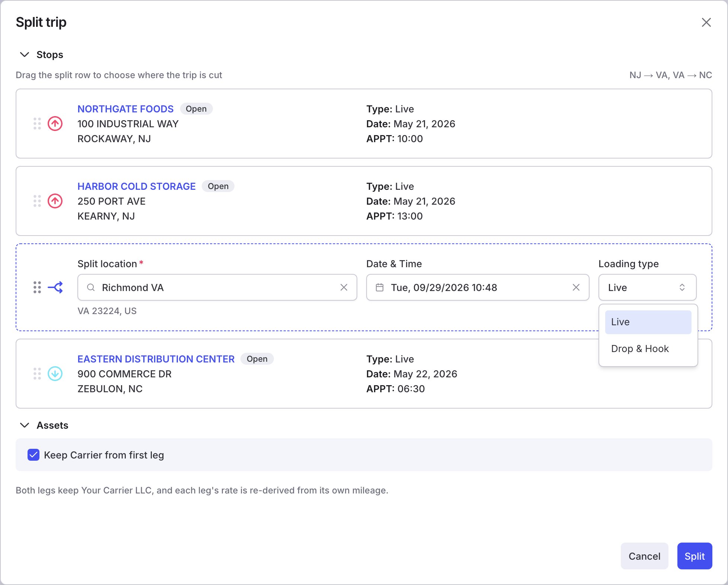Select Drop & Hook loading type option

pyautogui.click(x=648, y=349)
